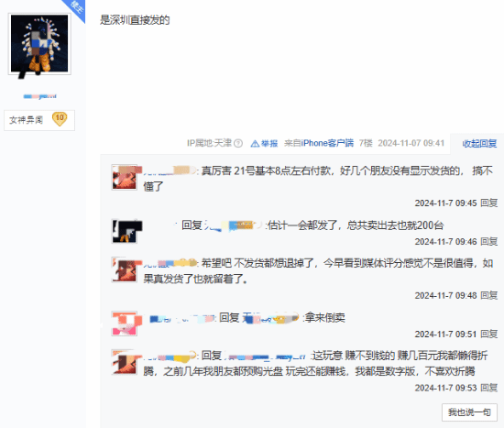Click the level 10 heart badge icon
The height and width of the screenshot is (428, 504).
(x=60, y=119)
